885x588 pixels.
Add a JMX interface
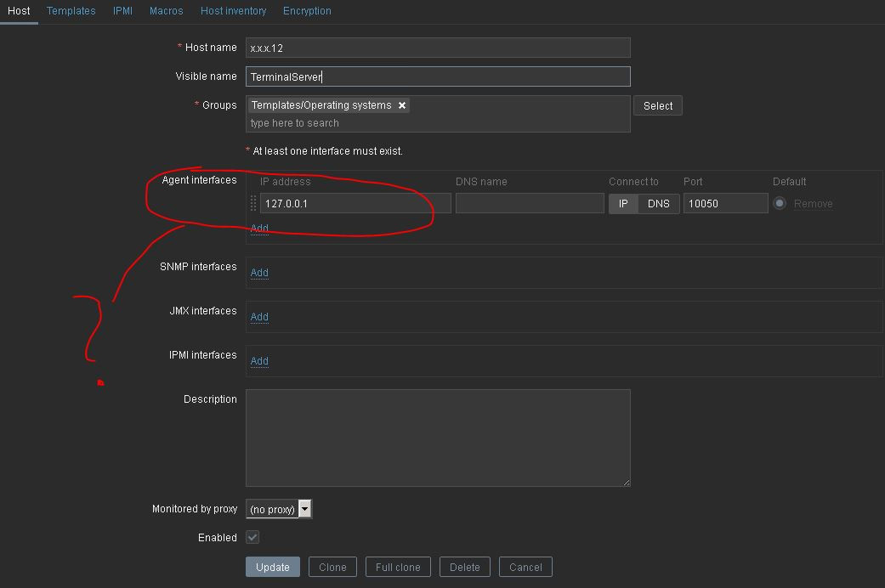259,317
